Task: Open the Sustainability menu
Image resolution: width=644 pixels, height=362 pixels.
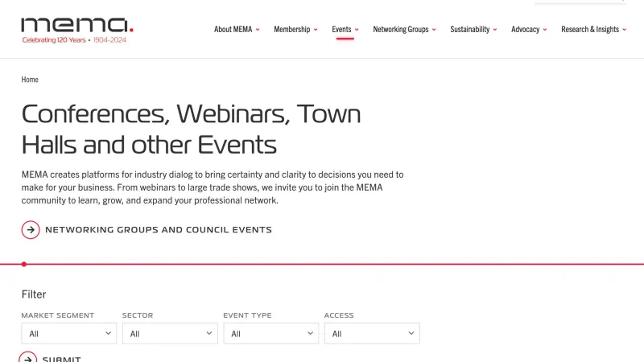Action: [x=473, y=29]
